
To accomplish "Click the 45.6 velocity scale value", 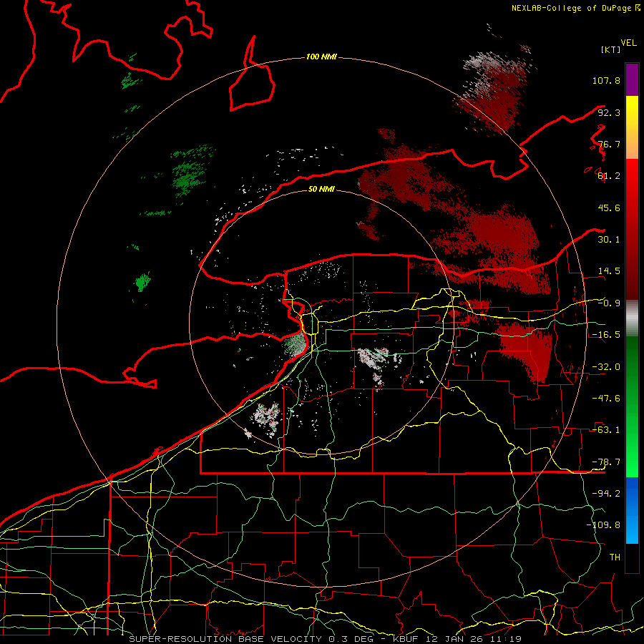I will tap(609, 208).
